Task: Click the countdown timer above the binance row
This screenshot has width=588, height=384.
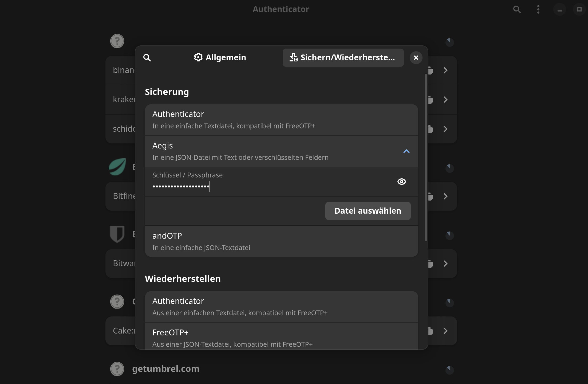Action: point(449,42)
